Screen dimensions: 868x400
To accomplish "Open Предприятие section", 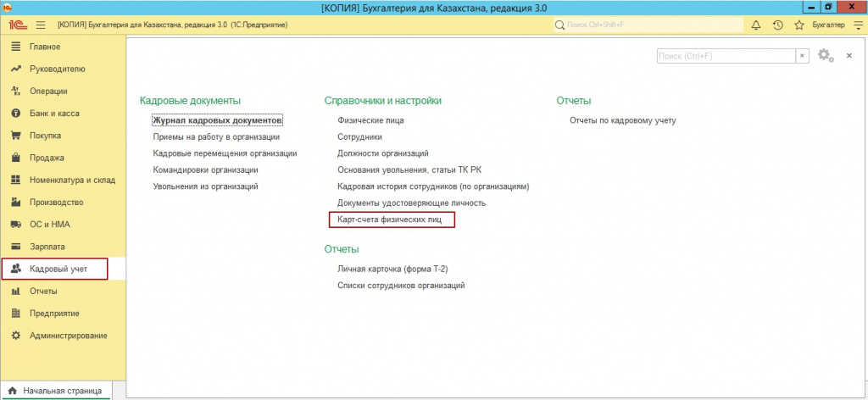I will coord(63,314).
